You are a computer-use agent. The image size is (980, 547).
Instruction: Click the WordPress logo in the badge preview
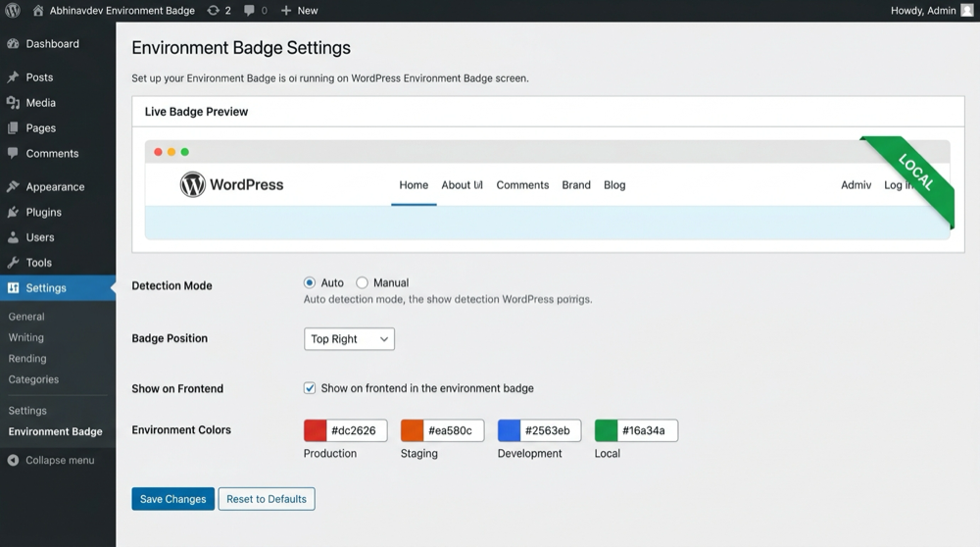tap(192, 184)
